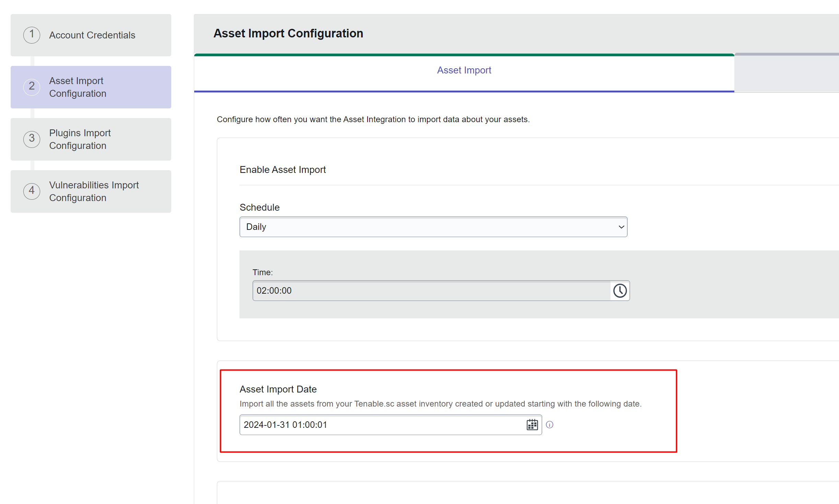839x504 pixels.
Task: Click the info icon beside the date field
Action: (549, 425)
